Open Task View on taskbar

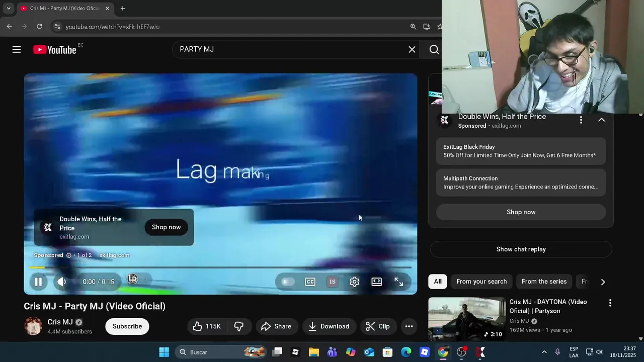277,352
